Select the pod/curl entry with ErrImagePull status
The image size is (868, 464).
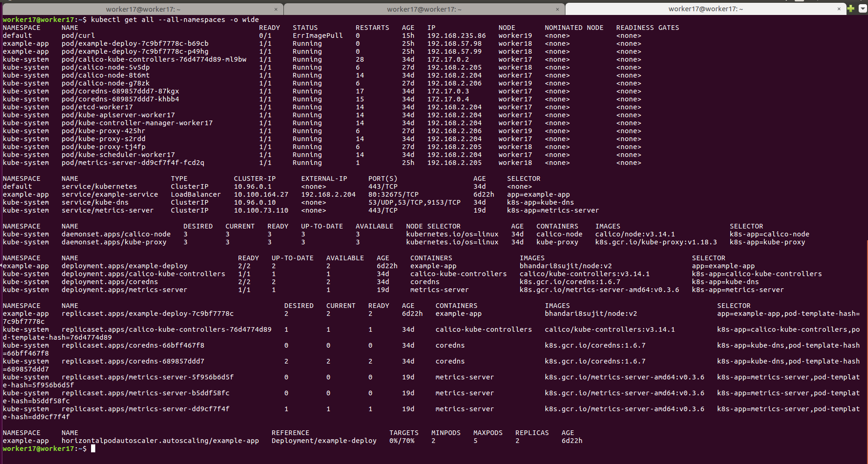tap(78, 35)
